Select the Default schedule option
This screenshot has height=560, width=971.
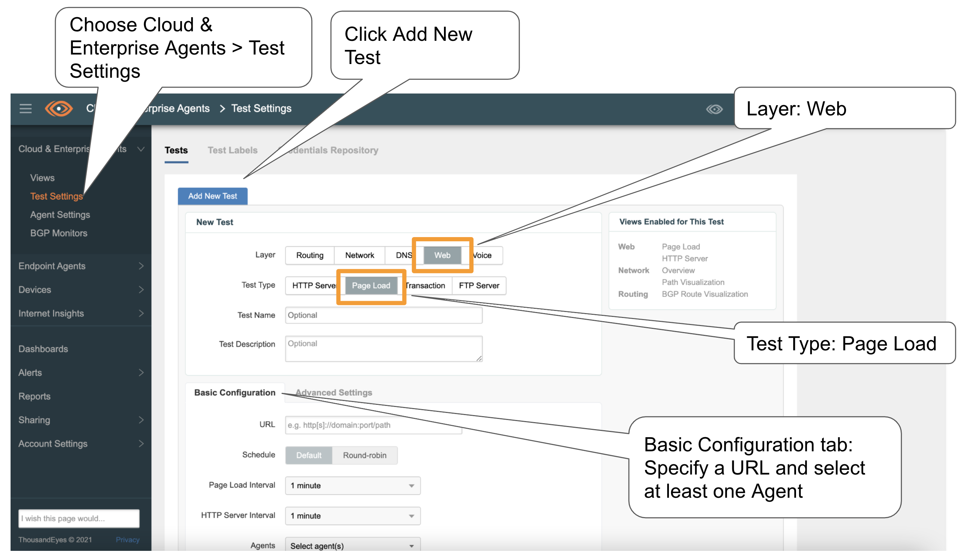coord(309,456)
